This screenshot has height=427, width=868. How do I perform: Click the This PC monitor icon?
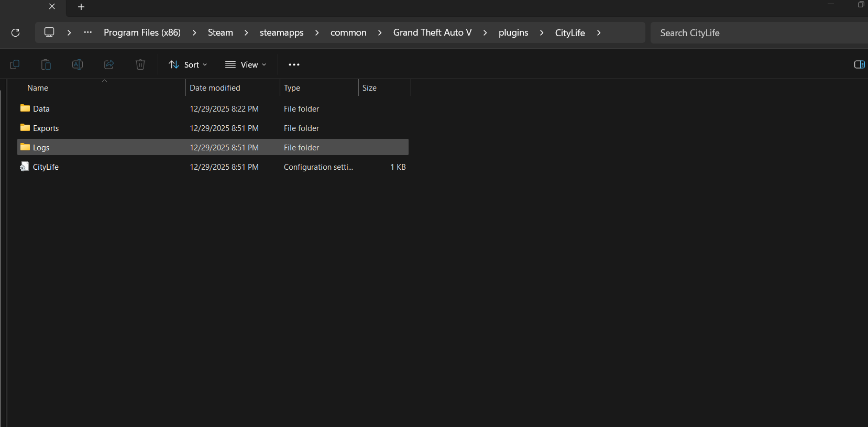(x=49, y=32)
